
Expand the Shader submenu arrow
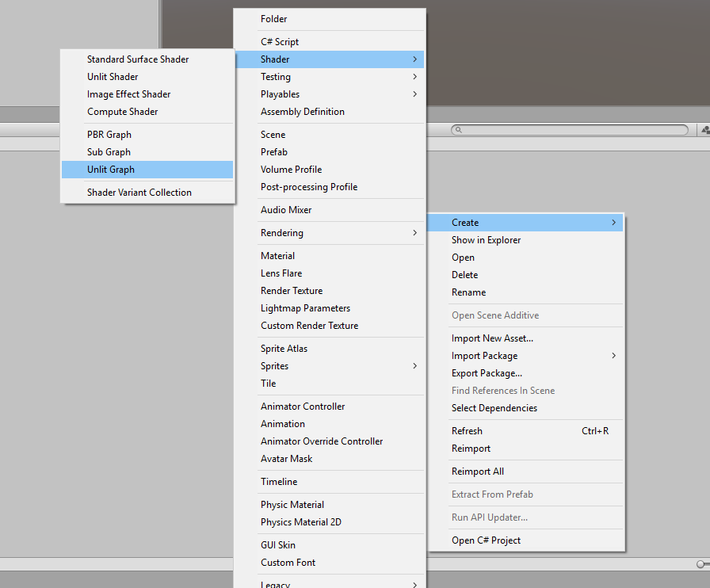[x=414, y=59]
